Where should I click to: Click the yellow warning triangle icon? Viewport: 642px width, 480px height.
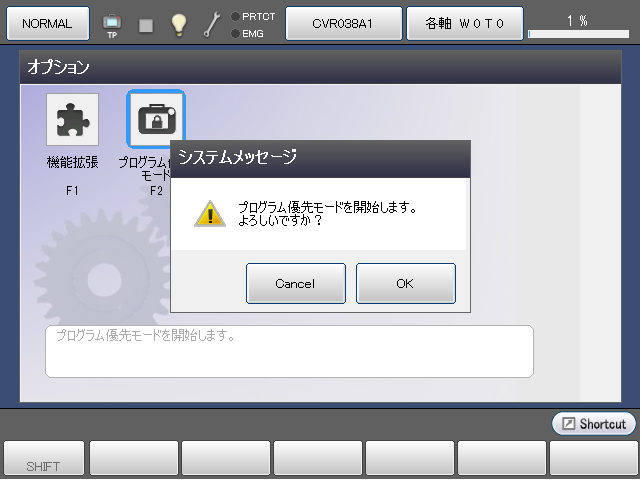(209, 213)
